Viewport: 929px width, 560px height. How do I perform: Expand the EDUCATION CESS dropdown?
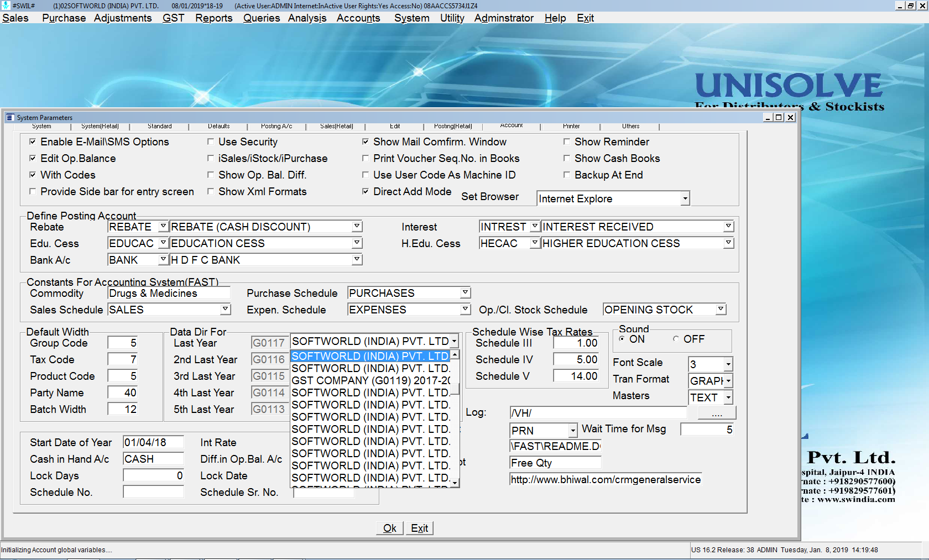click(x=357, y=243)
